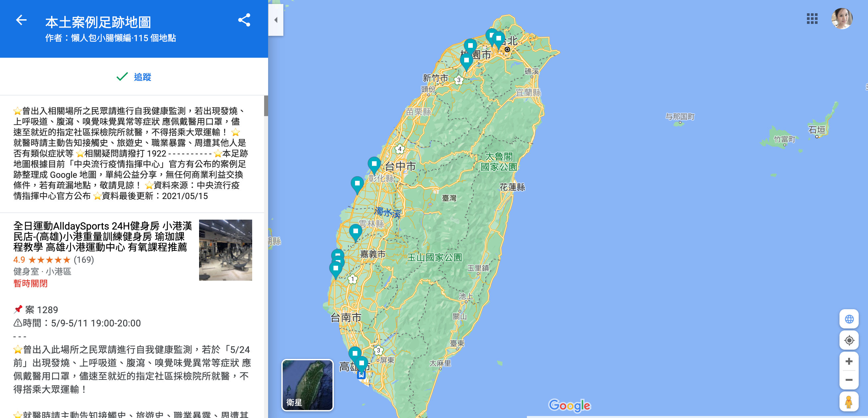Open the Google account avatar

point(842,19)
